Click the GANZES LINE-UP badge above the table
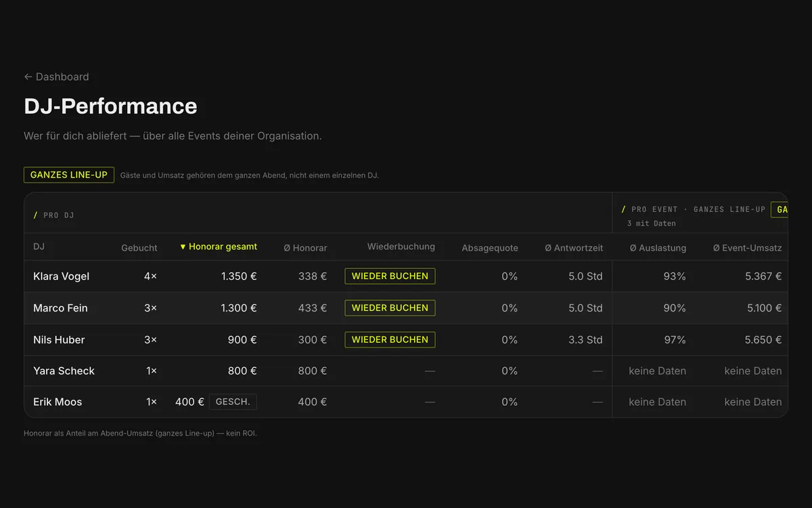 click(x=69, y=175)
